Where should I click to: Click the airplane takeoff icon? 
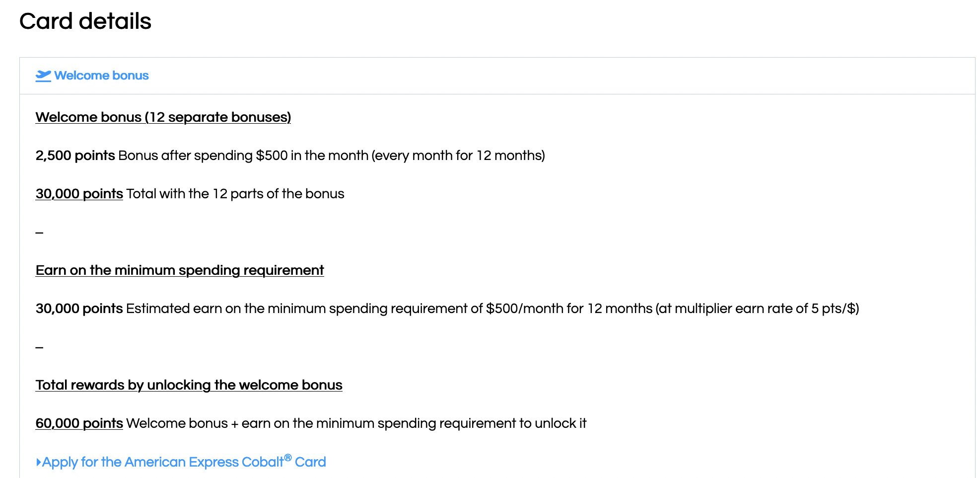click(43, 76)
